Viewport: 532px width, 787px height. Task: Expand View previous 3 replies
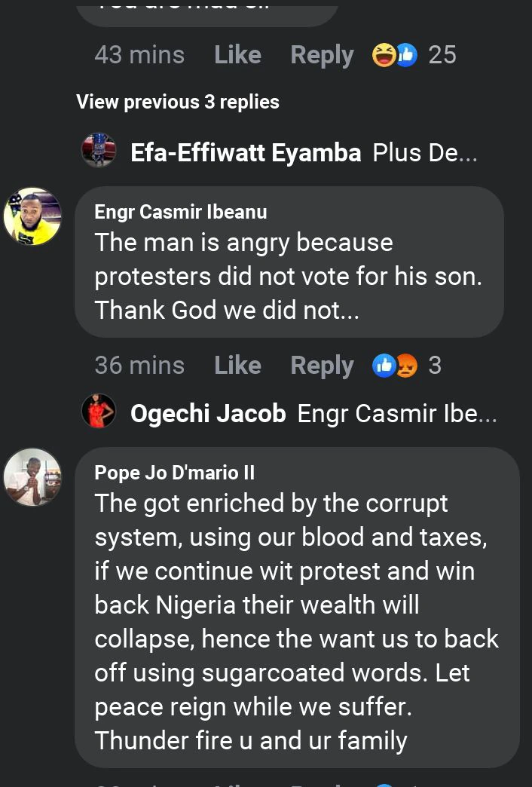click(178, 102)
